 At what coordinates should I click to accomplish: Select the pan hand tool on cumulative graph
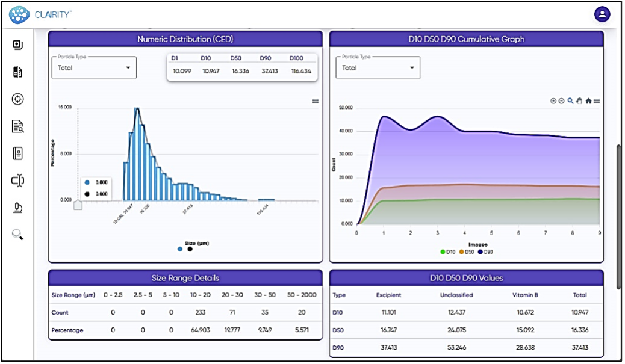pyautogui.click(x=579, y=101)
